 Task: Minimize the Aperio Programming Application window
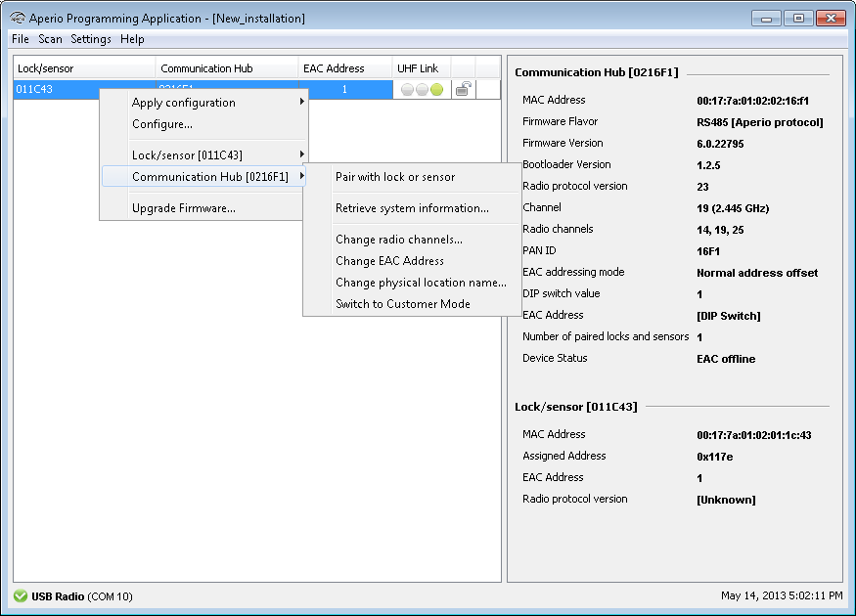tap(766, 19)
